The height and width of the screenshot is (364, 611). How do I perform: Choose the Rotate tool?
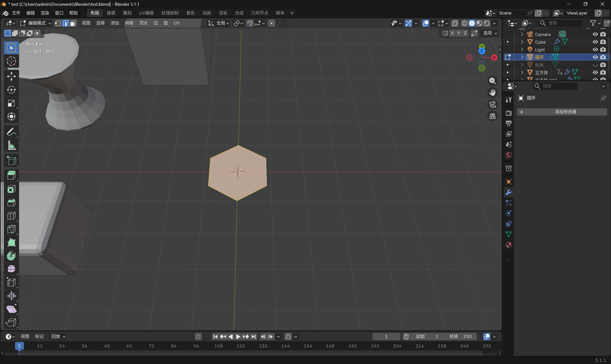[11, 90]
